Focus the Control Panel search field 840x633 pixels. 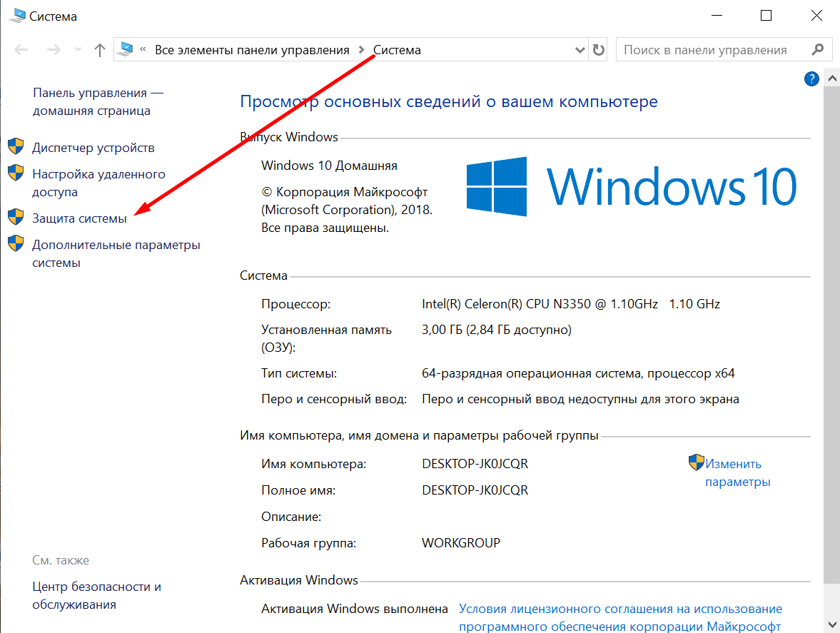tap(724, 50)
